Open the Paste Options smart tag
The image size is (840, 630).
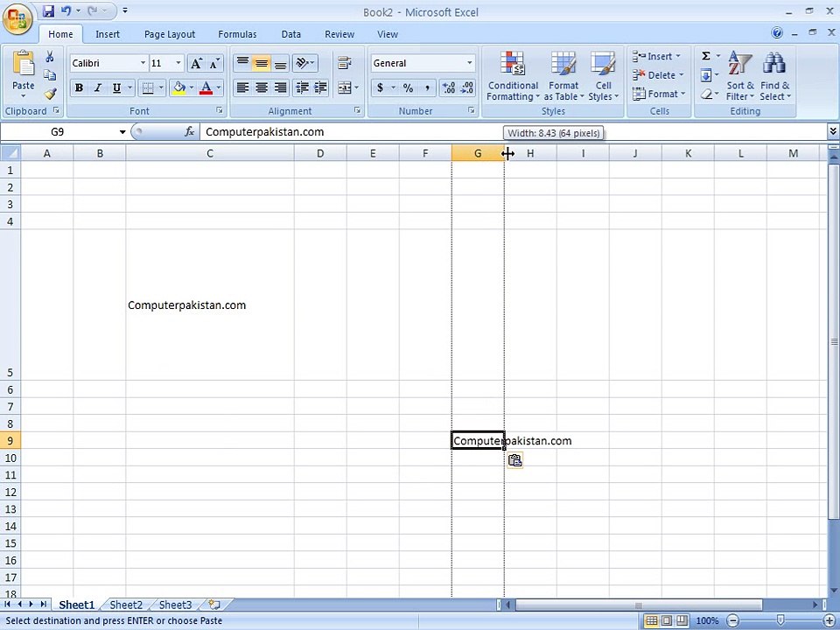[514, 460]
